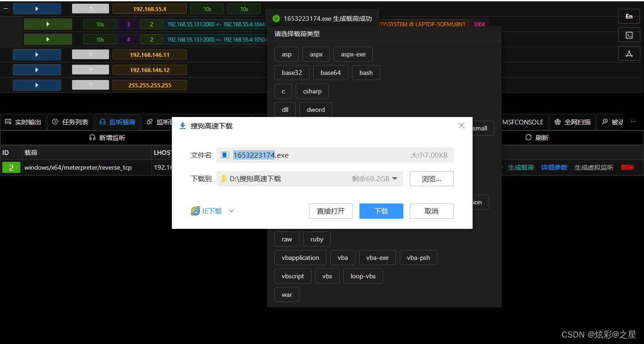Click the 直接打开 open directly button

[331, 211]
